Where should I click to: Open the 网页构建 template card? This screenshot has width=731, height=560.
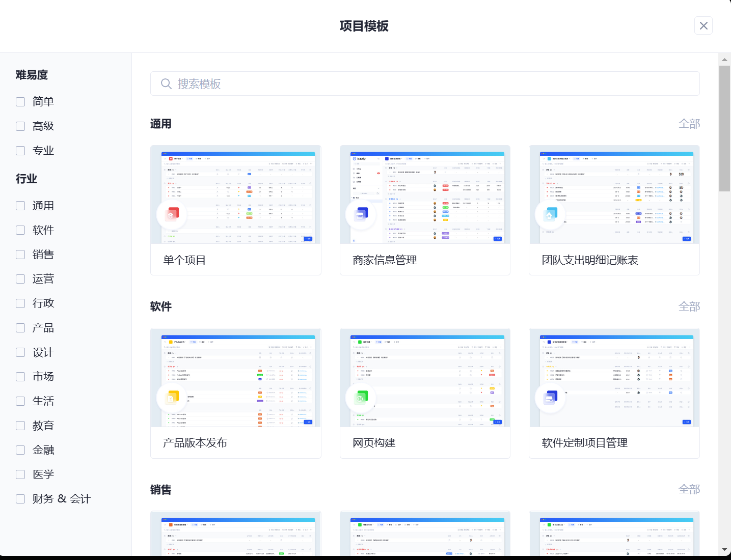pyautogui.click(x=425, y=393)
